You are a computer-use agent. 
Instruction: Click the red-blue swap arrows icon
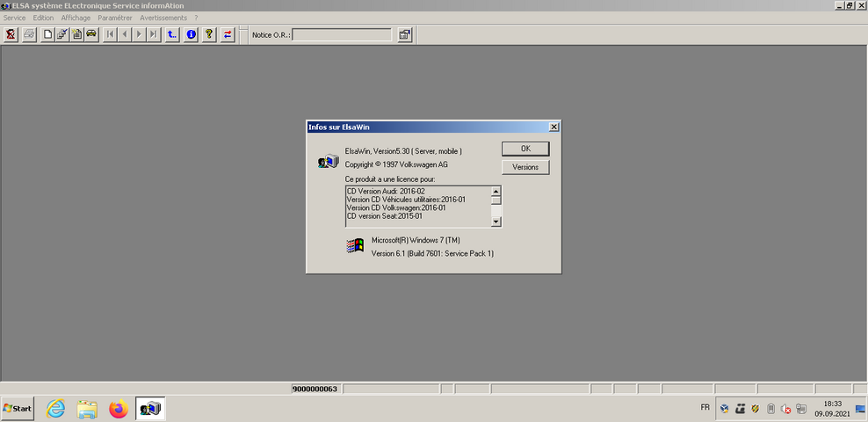click(228, 34)
